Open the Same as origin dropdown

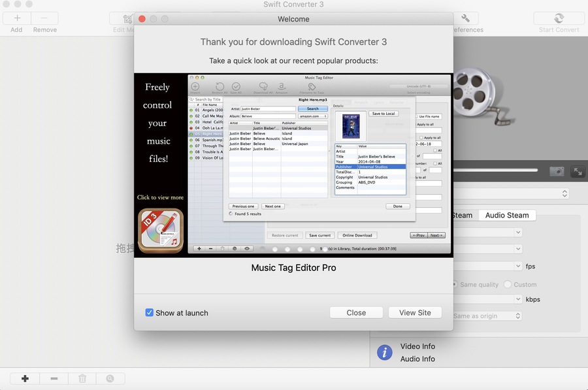click(487, 316)
